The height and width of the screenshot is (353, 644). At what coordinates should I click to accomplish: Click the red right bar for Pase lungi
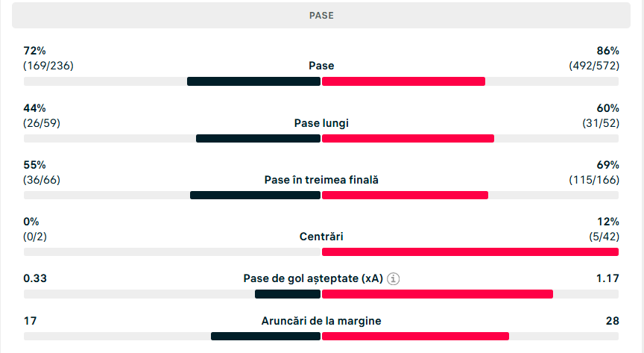[408, 138]
